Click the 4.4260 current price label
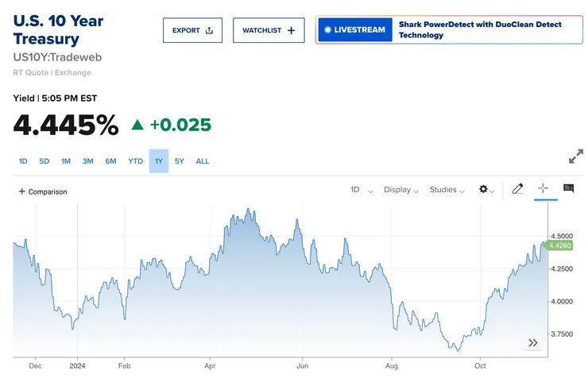 pos(560,246)
